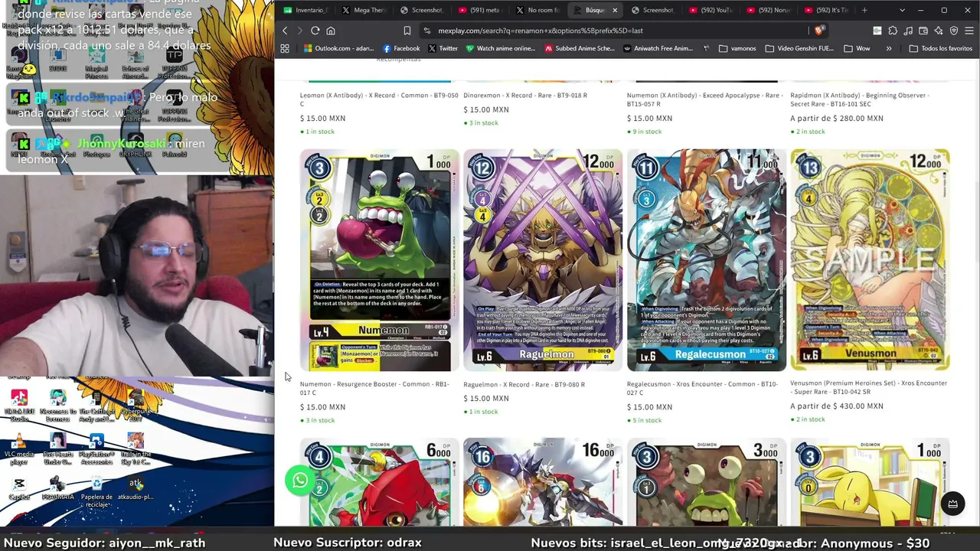The image size is (980, 551).
Task: Open the Numemon card image
Action: (379, 260)
